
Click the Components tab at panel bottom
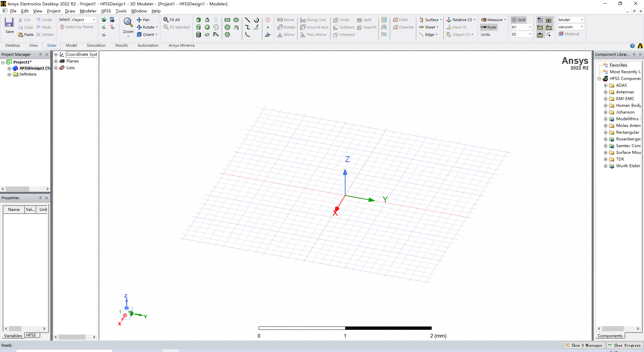610,336
